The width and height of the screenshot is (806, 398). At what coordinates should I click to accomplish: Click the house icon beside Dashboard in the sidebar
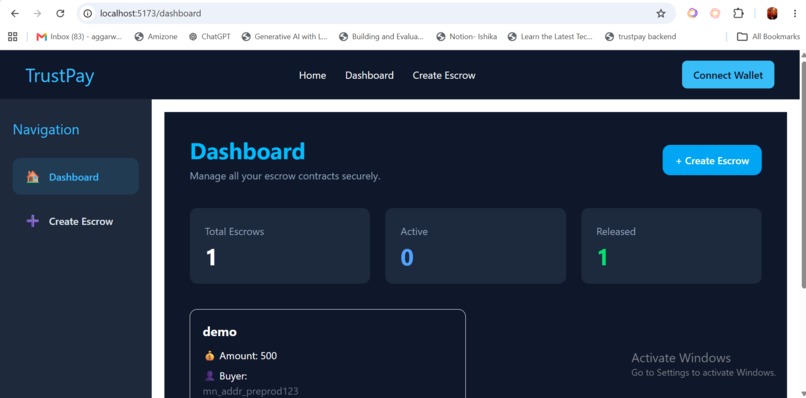pyautogui.click(x=32, y=177)
